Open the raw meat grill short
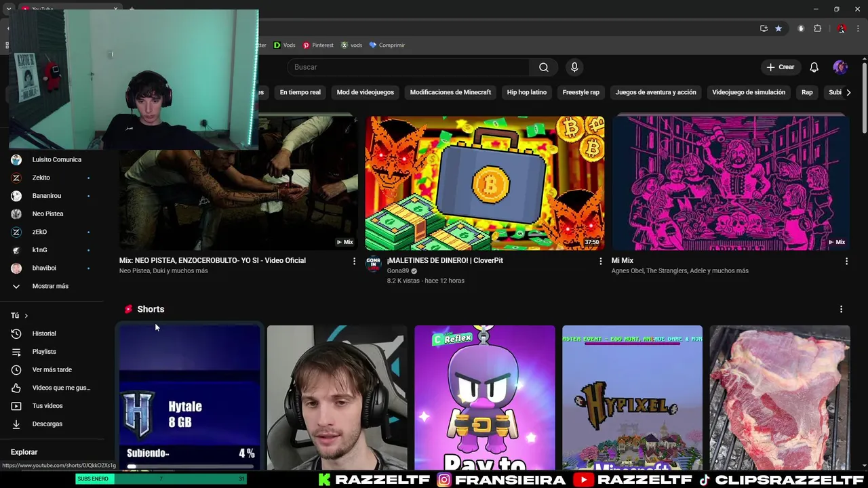The width and height of the screenshot is (868, 488). coord(780,397)
